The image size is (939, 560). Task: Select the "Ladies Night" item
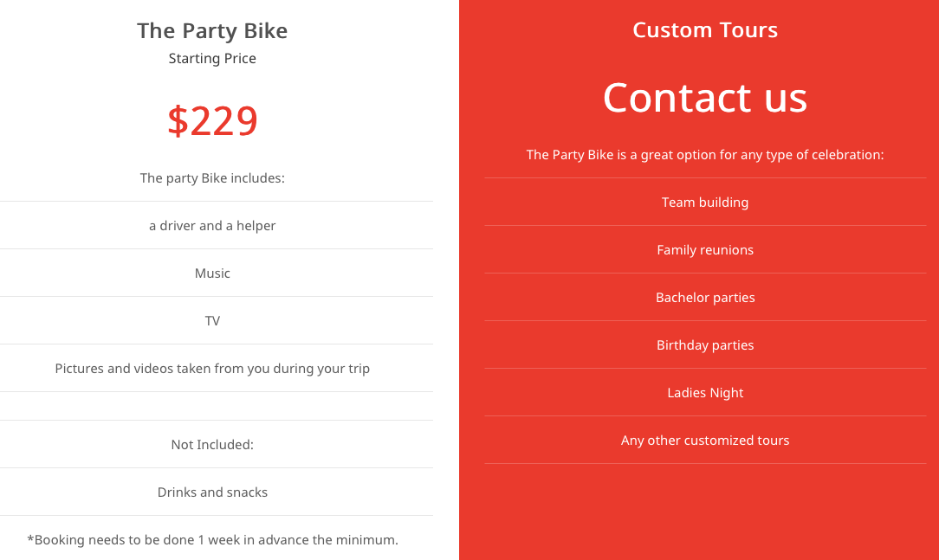point(705,392)
